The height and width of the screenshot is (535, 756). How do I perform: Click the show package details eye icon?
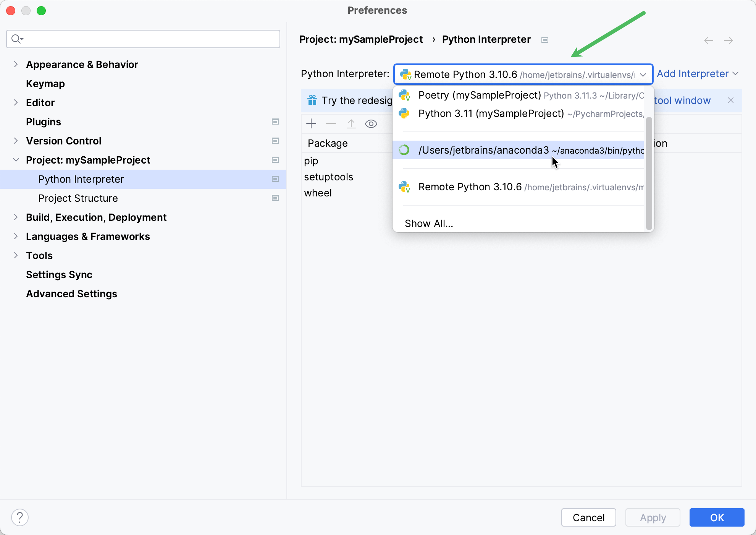[371, 123]
